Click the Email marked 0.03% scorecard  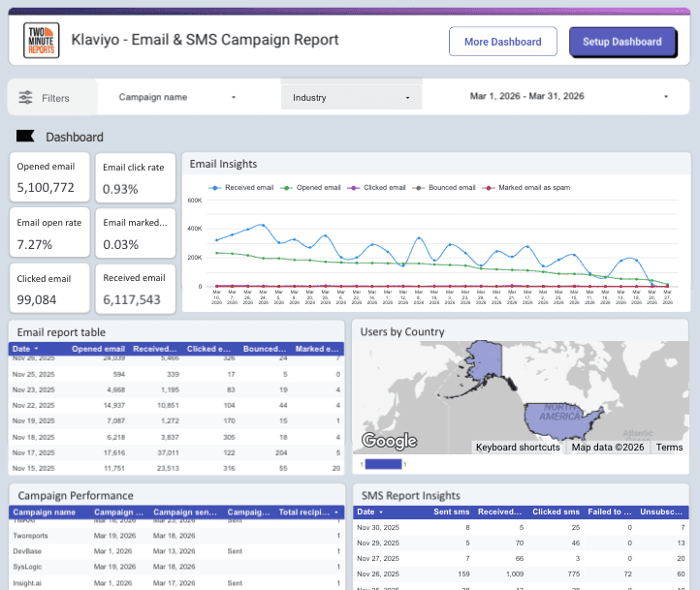(x=136, y=233)
